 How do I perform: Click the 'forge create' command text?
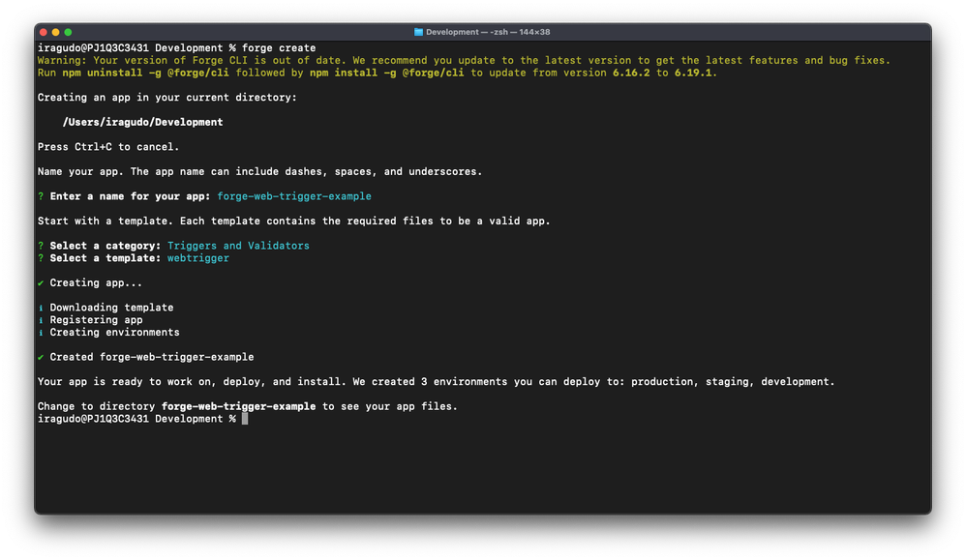(x=279, y=48)
